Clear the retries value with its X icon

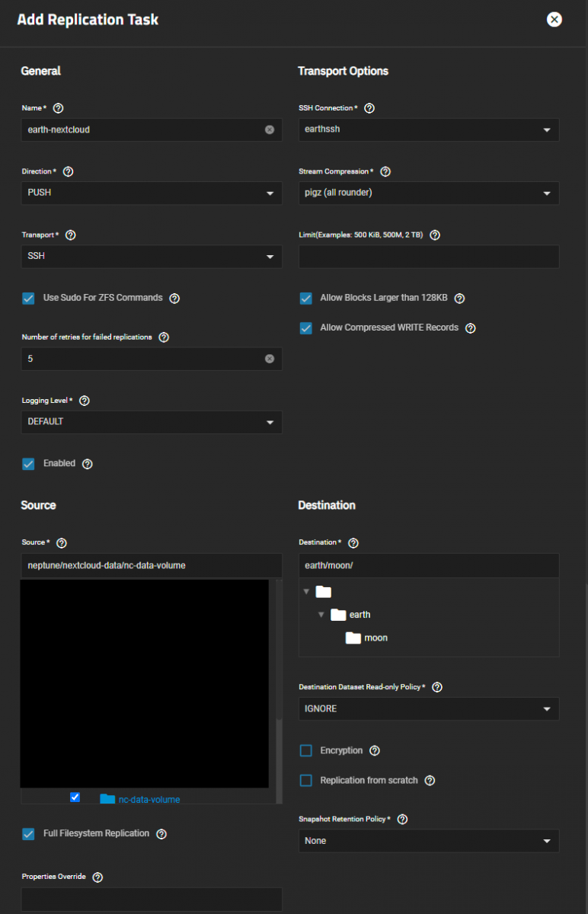point(270,359)
